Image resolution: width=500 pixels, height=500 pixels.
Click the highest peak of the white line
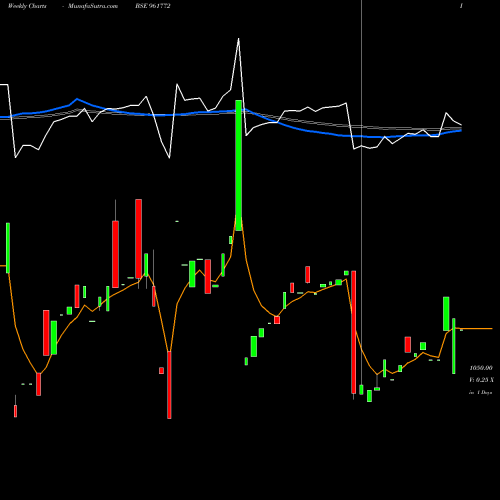click(x=238, y=39)
